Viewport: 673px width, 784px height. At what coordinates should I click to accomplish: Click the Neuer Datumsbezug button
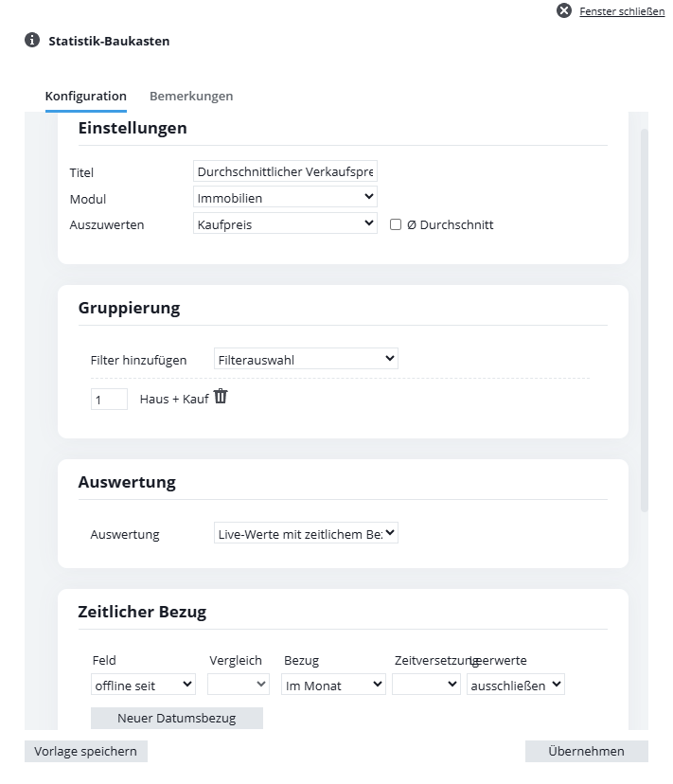tap(176, 718)
